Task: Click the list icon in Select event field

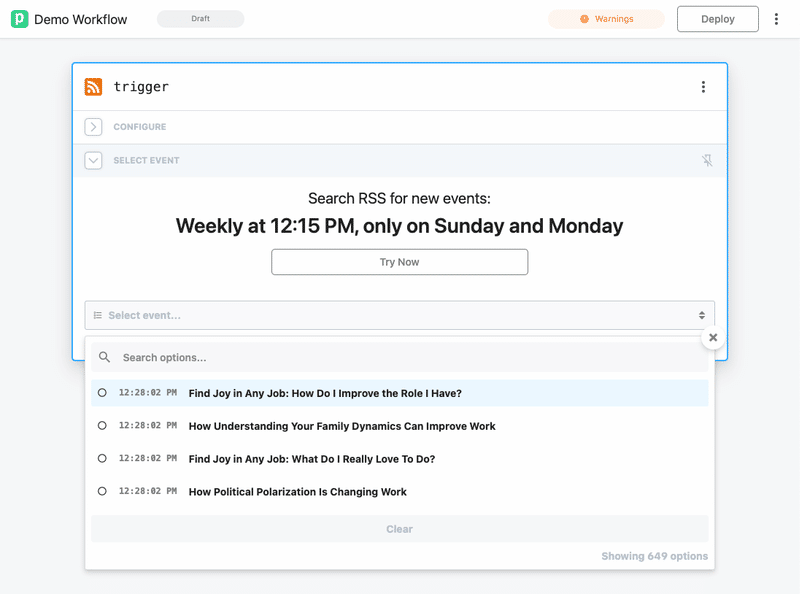Action: point(97,315)
